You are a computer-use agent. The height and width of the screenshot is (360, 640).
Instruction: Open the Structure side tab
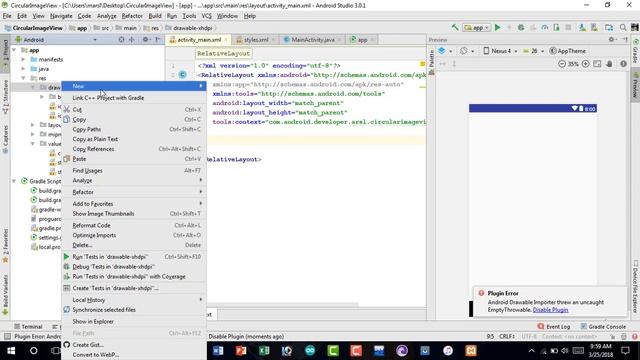(5, 97)
